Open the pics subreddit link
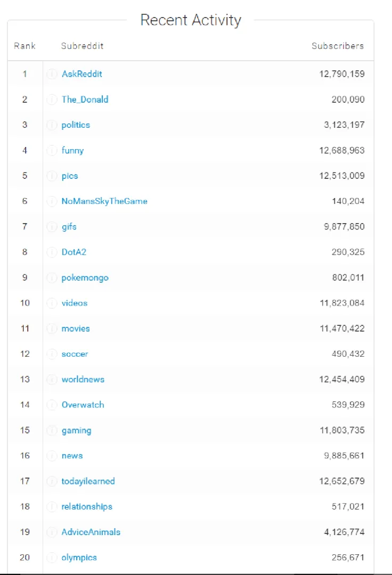 pos(70,176)
